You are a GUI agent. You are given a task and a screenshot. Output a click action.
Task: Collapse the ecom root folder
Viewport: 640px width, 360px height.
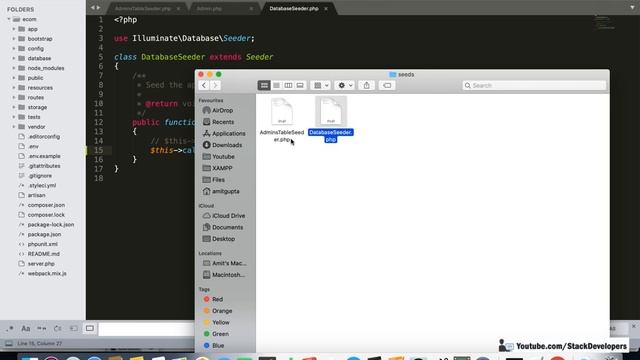pyautogui.click(x=9, y=19)
